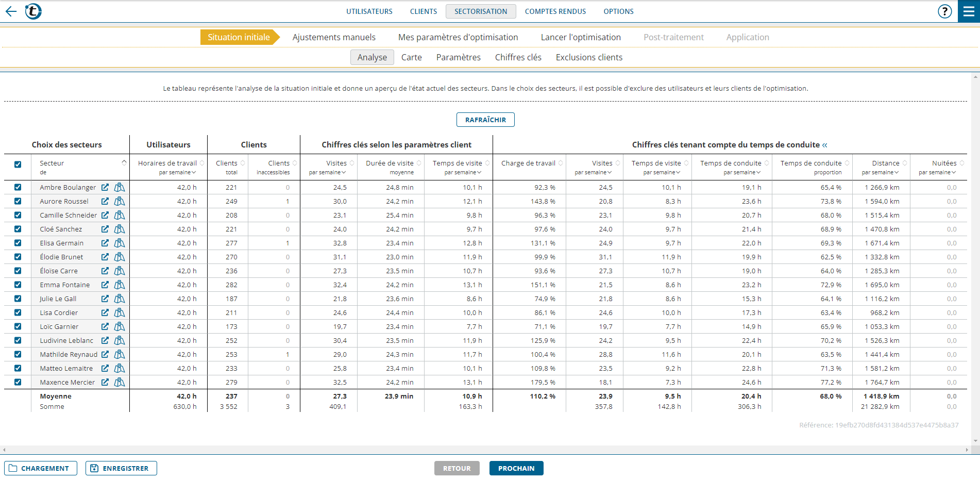Switch to Ajustements manuels step
The height and width of the screenshot is (479, 980).
tap(334, 37)
